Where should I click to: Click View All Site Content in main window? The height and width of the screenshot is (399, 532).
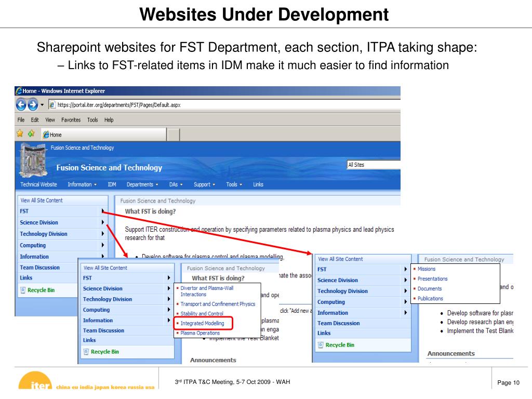(x=42, y=200)
